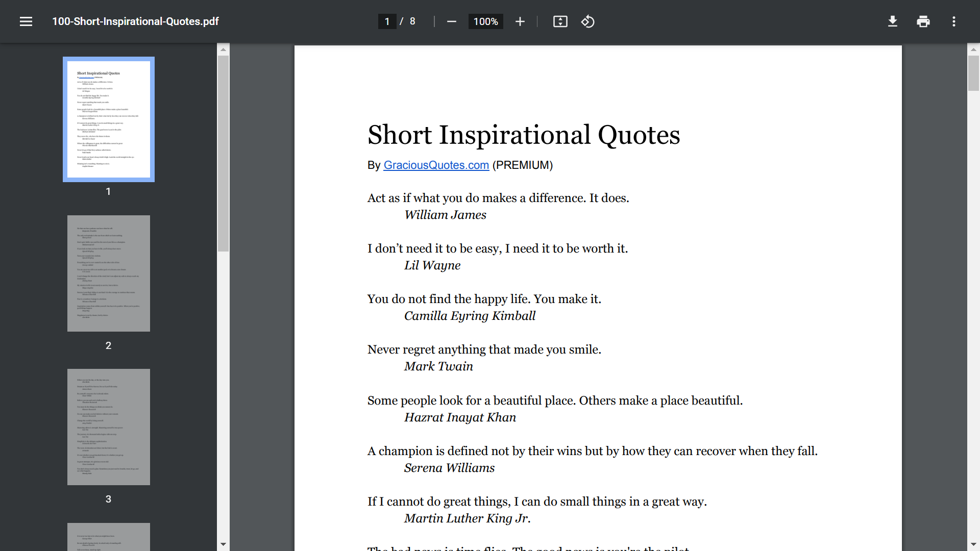
Task: Click the fit to page icon
Action: point(560,21)
